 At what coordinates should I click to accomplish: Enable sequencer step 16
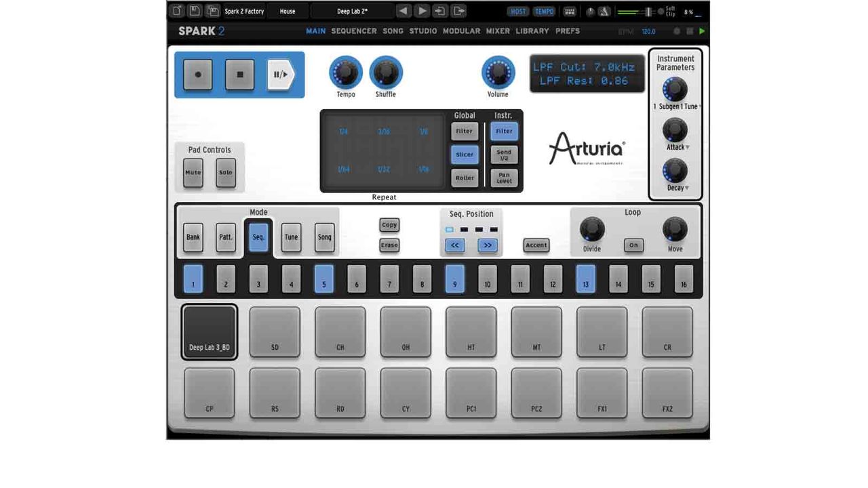[684, 279]
